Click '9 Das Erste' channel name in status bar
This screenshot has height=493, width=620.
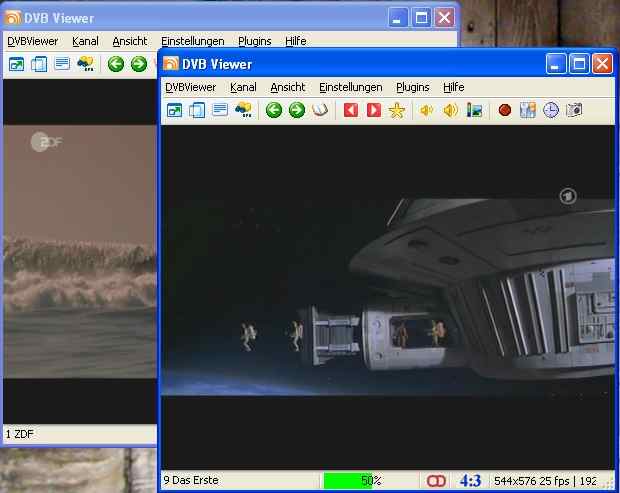[x=191, y=480]
